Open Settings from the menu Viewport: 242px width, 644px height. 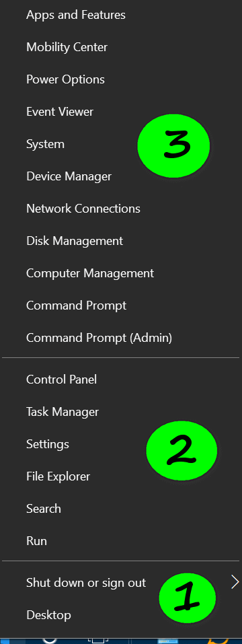(48, 444)
